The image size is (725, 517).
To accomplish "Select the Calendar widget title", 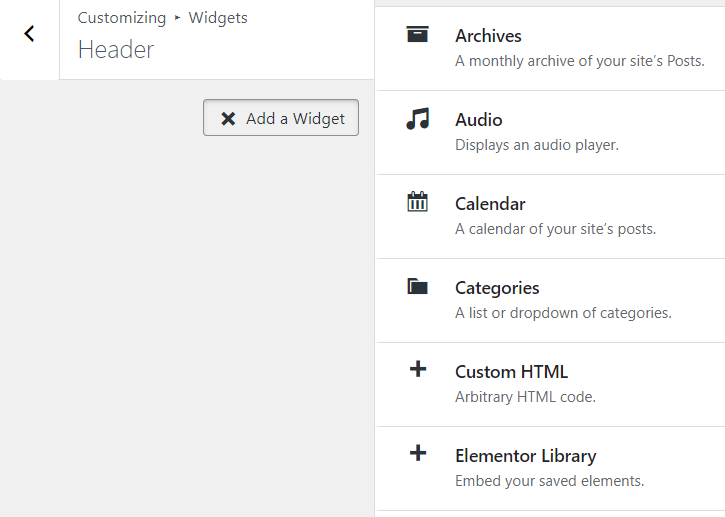I will pos(490,204).
